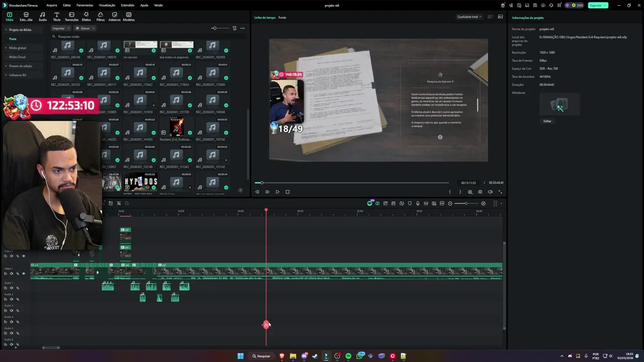Click Editar under the project thumbnail
Screen dimensions: 644x362
[x=547, y=121]
